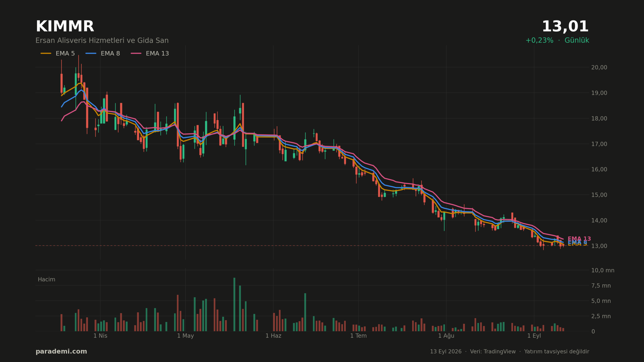Click the 16,00 price axis label
Screen dimensions: 644x362
click(x=599, y=169)
